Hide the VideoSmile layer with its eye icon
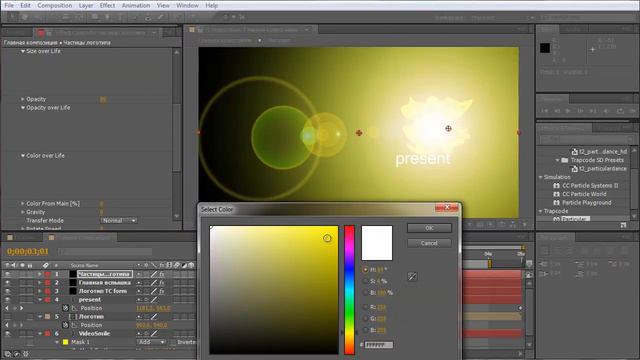 click(x=7, y=333)
